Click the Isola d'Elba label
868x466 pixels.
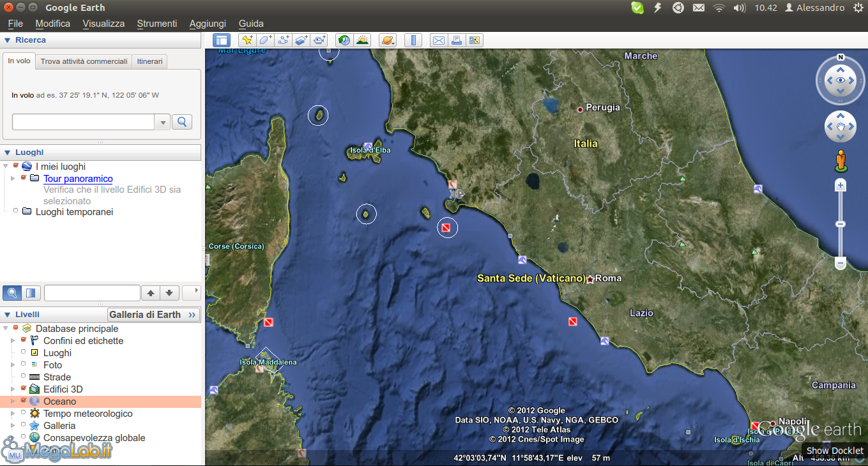coord(370,150)
